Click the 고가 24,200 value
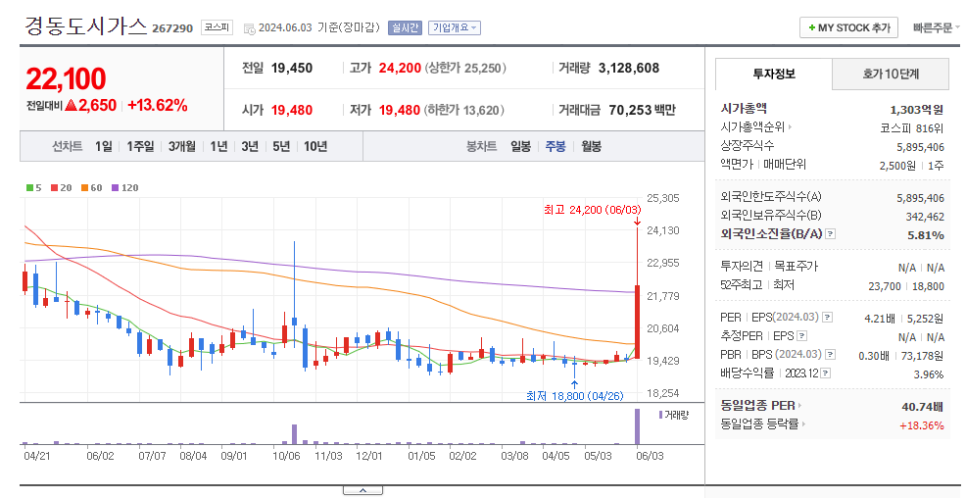Viewport: 966px width, 498px height. pos(400,68)
